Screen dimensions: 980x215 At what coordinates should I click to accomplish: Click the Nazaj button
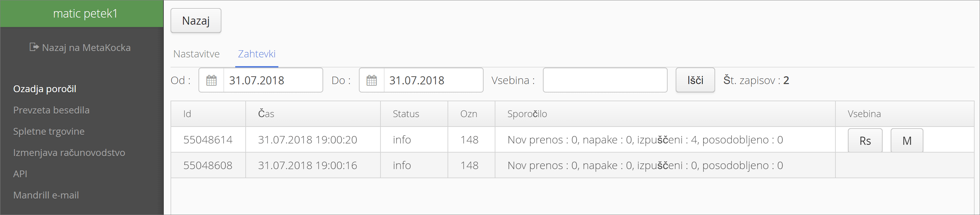196,21
